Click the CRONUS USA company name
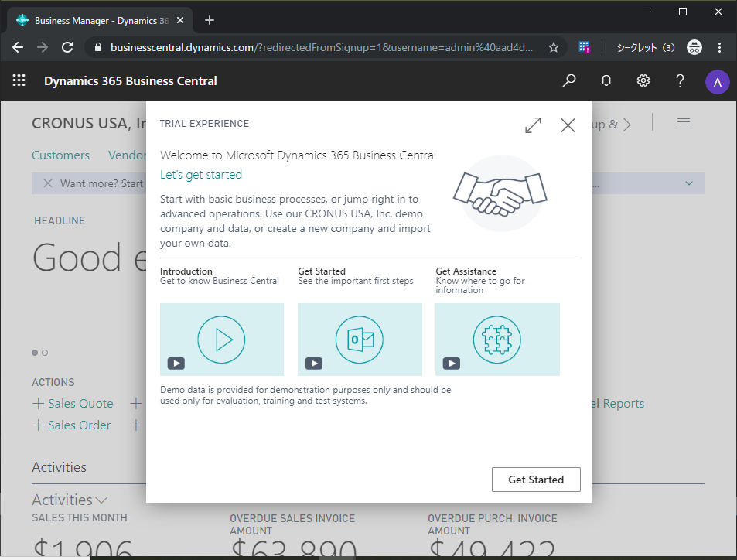Viewport: 737px width, 560px height. [89, 123]
